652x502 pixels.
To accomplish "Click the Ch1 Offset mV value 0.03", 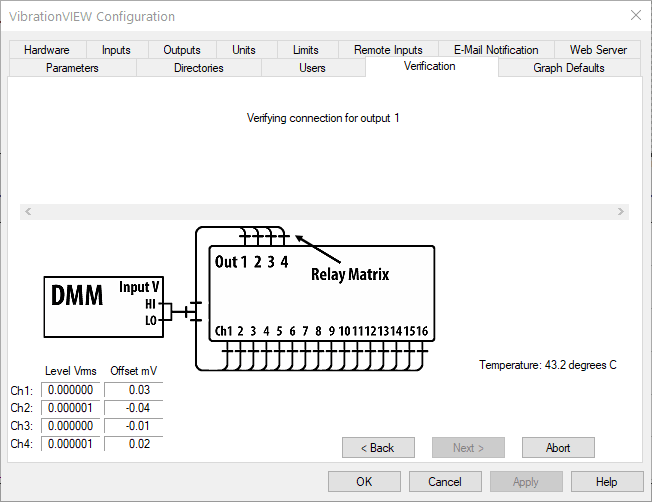I will pyautogui.click(x=133, y=390).
